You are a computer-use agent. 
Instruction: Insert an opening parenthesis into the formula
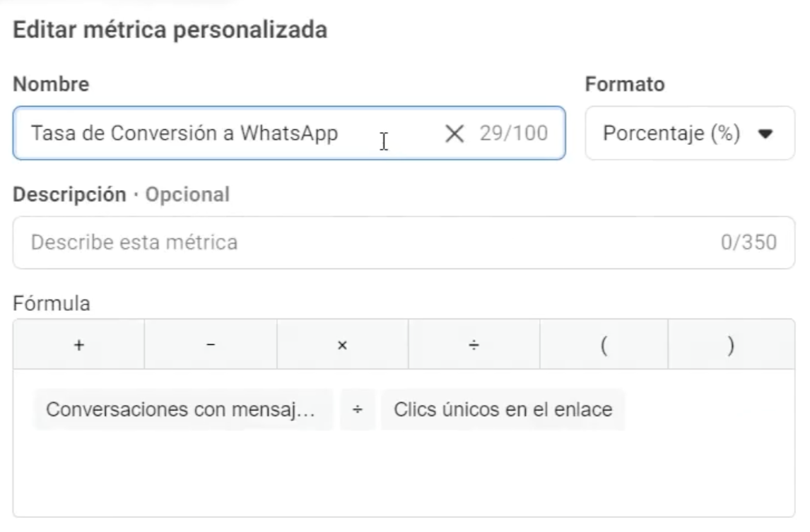604,345
